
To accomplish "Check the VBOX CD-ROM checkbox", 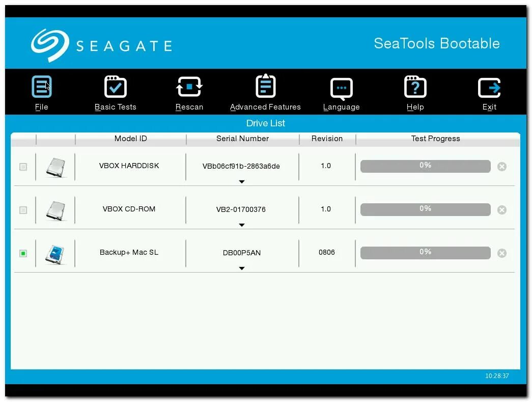I will [23, 210].
